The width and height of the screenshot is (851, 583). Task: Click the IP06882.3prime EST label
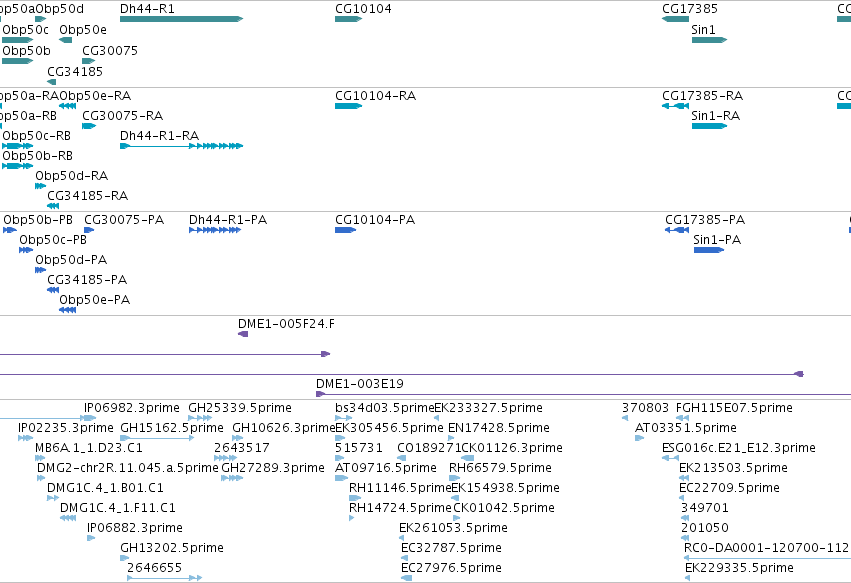135,528
